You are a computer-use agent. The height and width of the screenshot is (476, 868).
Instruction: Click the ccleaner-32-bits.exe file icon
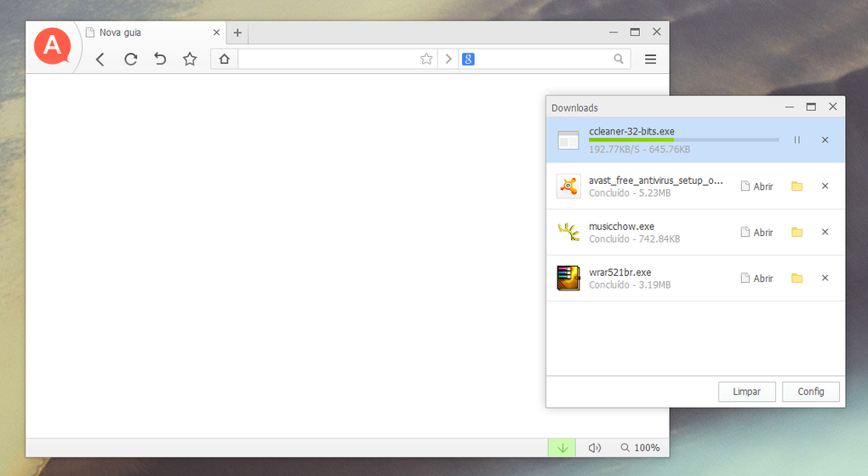(x=568, y=141)
